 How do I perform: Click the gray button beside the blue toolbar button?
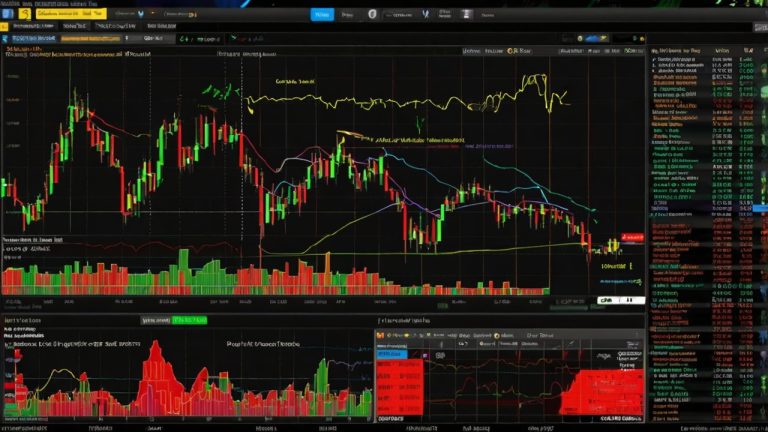pyautogui.click(x=348, y=16)
